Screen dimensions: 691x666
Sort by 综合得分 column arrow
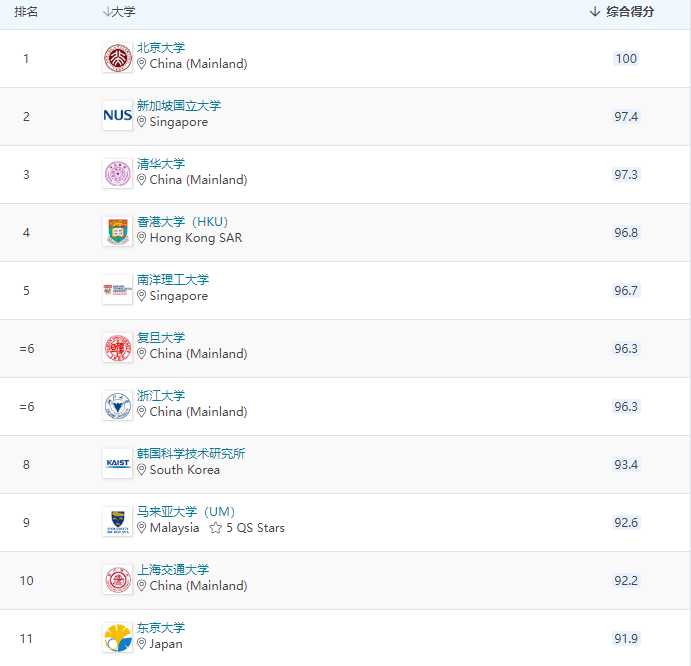(595, 12)
